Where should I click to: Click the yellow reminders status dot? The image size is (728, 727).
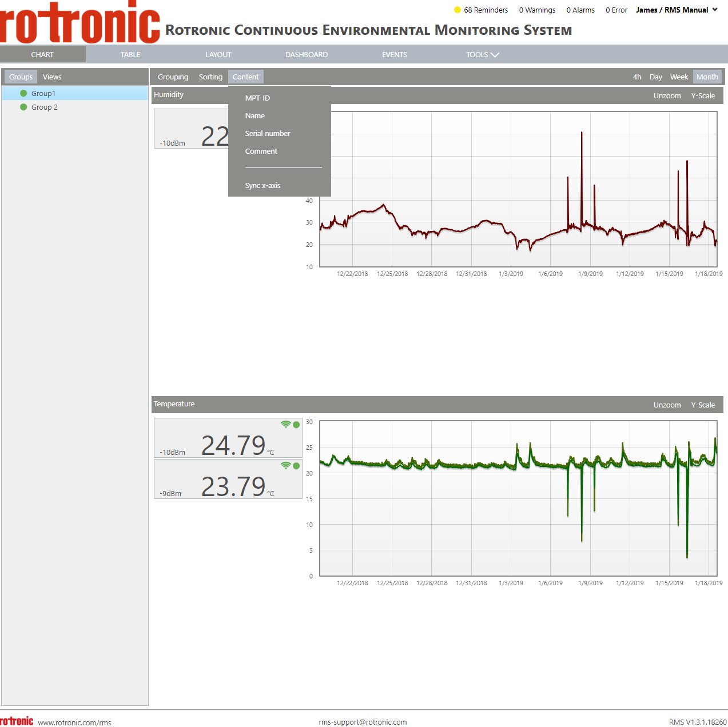[458, 10]
